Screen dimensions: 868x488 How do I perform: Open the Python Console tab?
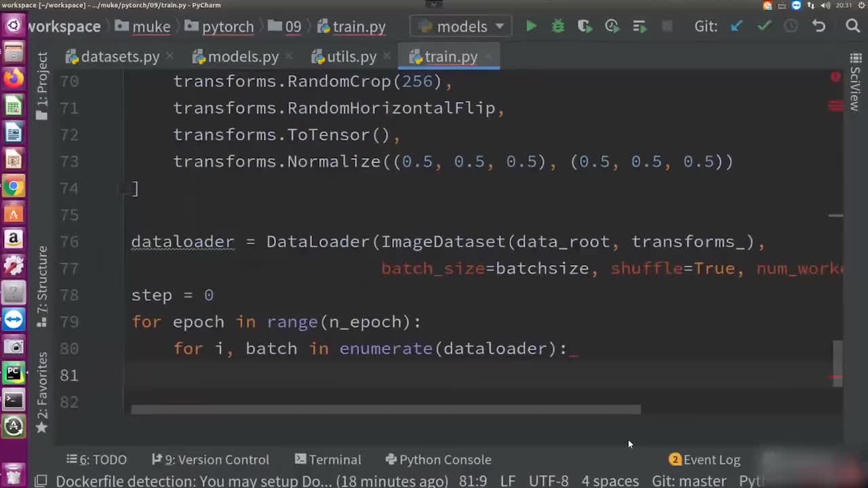pos(438,460)
